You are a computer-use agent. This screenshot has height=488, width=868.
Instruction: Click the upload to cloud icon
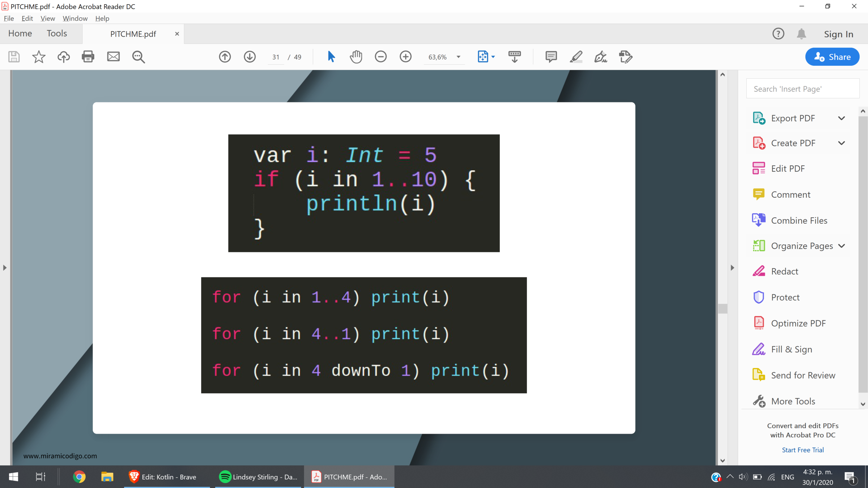click(x=64, y=57)
